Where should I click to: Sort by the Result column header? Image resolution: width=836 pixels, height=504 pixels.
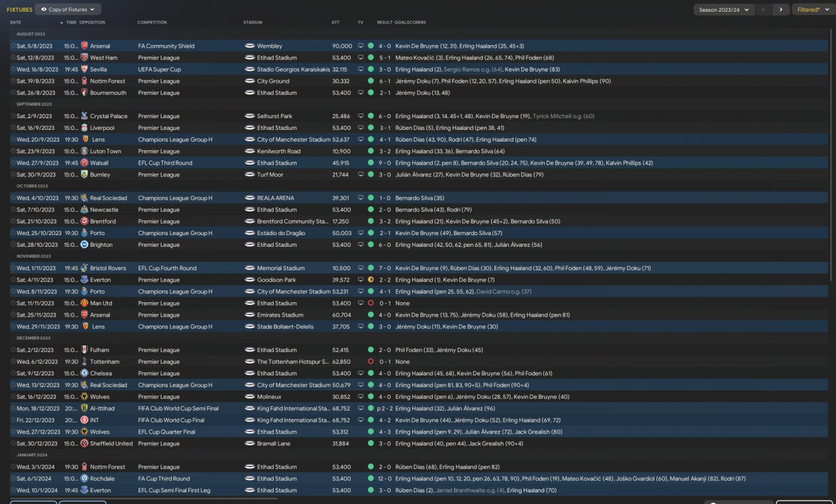(385, 23)
